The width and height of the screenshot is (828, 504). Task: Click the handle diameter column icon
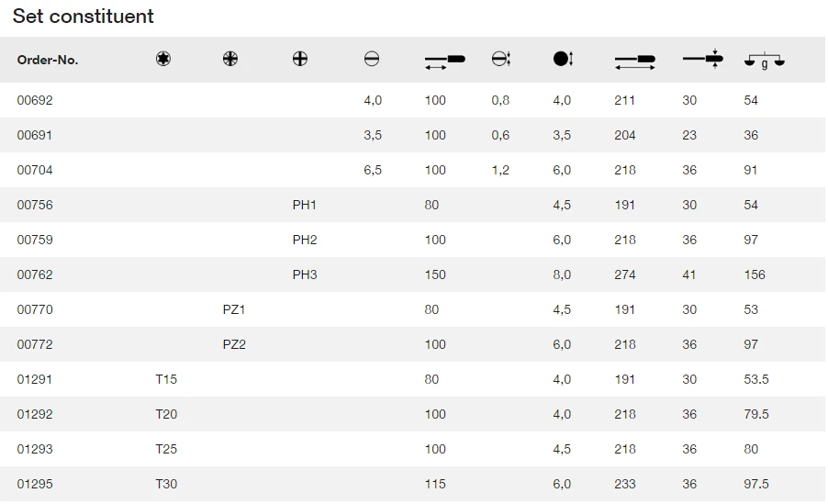tap(702, 59)
